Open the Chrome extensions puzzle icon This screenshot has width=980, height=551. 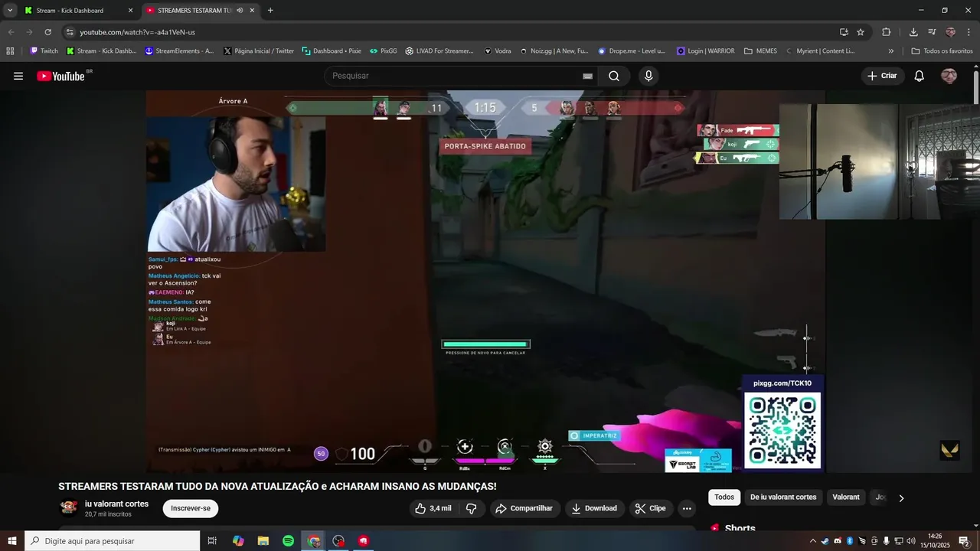[887, 32]
